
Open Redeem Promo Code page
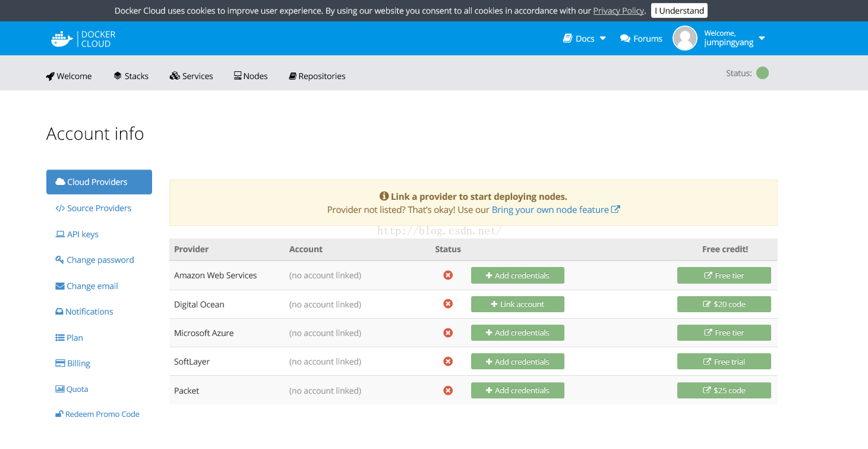[97, 414]
